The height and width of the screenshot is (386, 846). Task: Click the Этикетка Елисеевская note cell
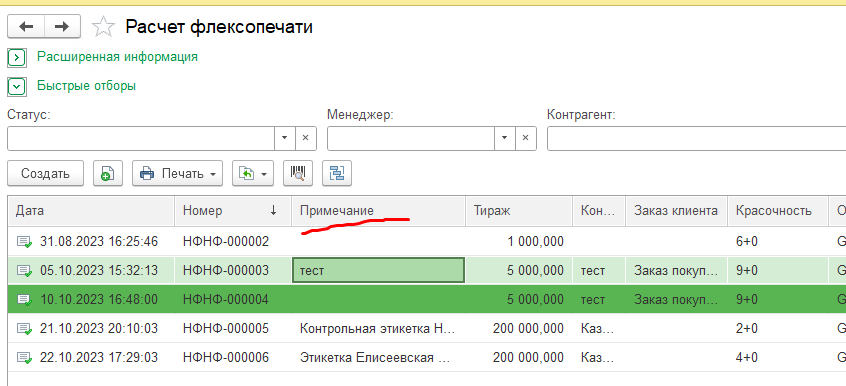coord(378,357)
